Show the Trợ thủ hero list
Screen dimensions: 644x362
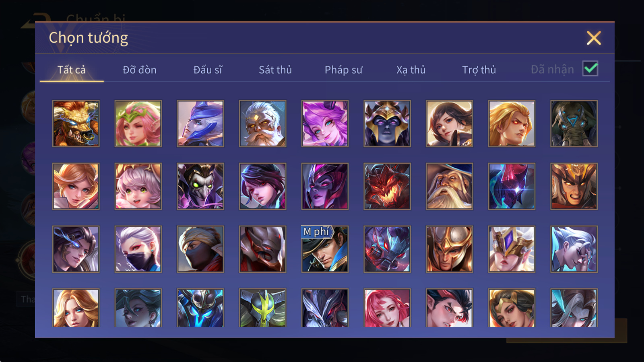click(x=479, y=70)
